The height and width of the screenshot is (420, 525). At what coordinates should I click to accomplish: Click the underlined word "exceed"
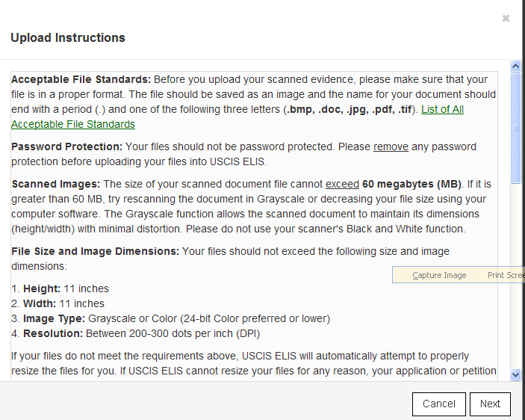tap(342, 184)
